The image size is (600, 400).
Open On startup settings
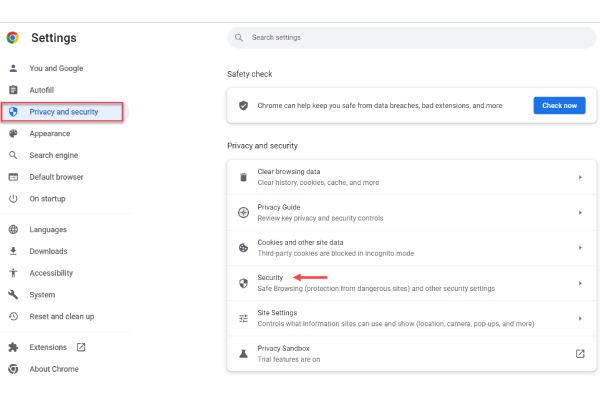click(x=47, y=199)
